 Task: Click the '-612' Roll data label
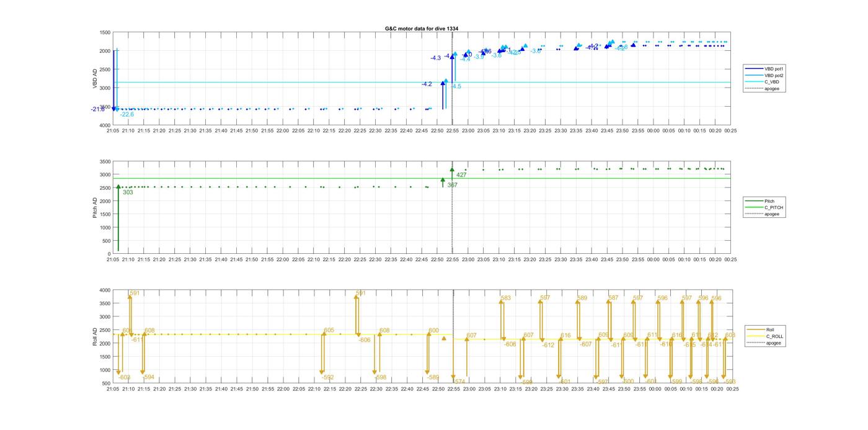pyautogui.click(x=548, y=345)
